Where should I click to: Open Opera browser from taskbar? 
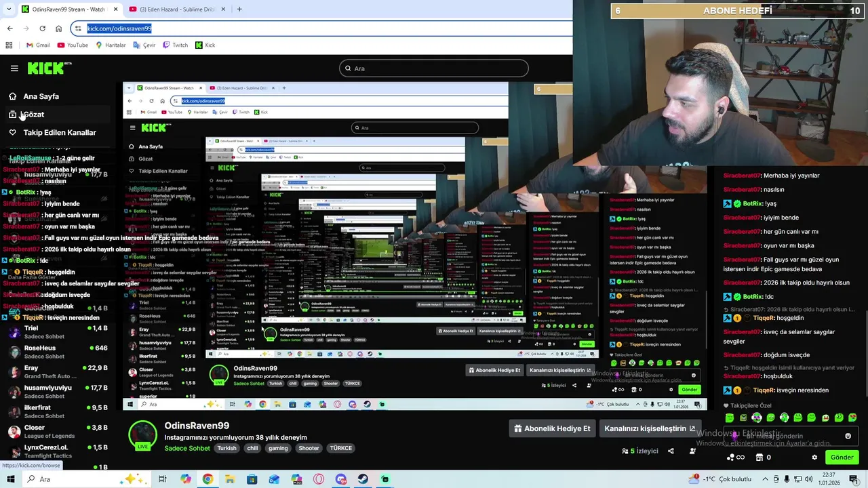click(x=319, y=479)
